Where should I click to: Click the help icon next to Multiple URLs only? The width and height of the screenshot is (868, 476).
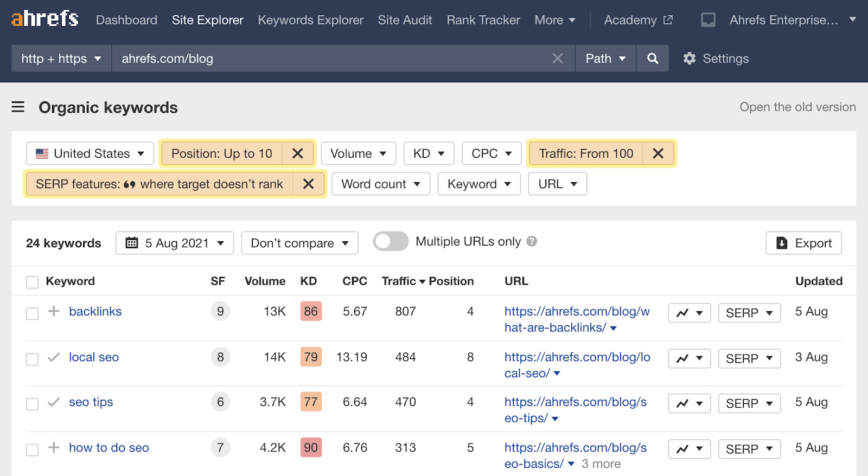(532, 241)
